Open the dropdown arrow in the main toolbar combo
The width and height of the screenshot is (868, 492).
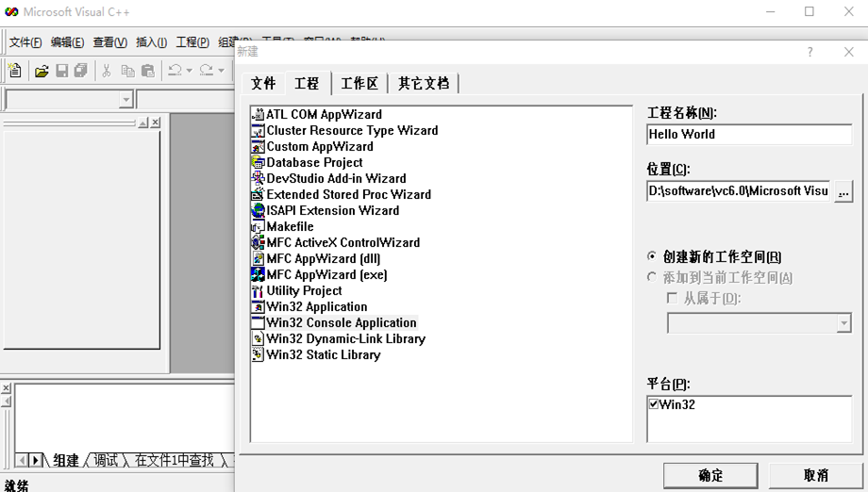126,100
